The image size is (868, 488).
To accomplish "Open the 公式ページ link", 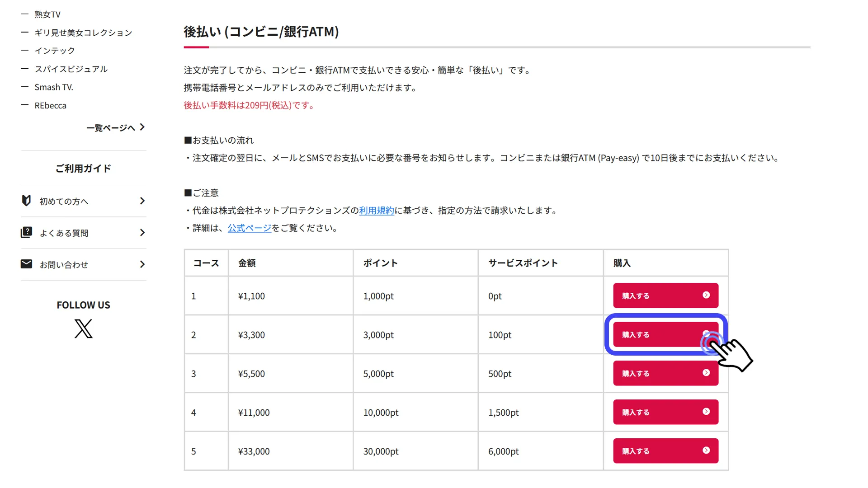I will tap(249, 228).
